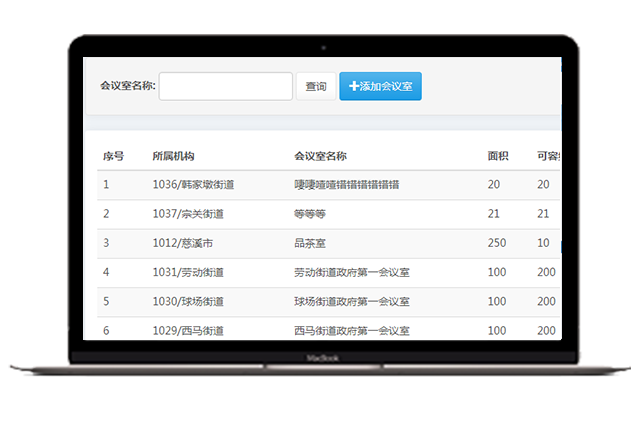The height and width of the screenshot is (425, 640).
Task: Click the 等等等 meeting room name
Action: point(309,214)
